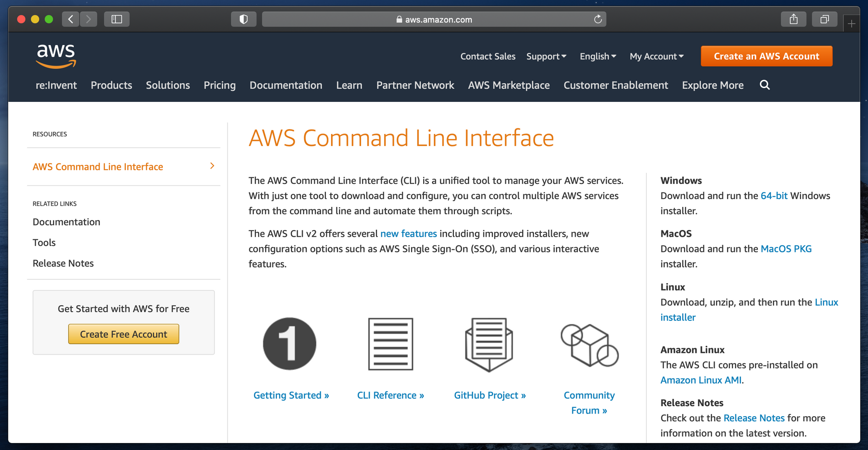Open the Getting Started » link
Viewport: 868px width, 450px height.
(x=291, y=395)
